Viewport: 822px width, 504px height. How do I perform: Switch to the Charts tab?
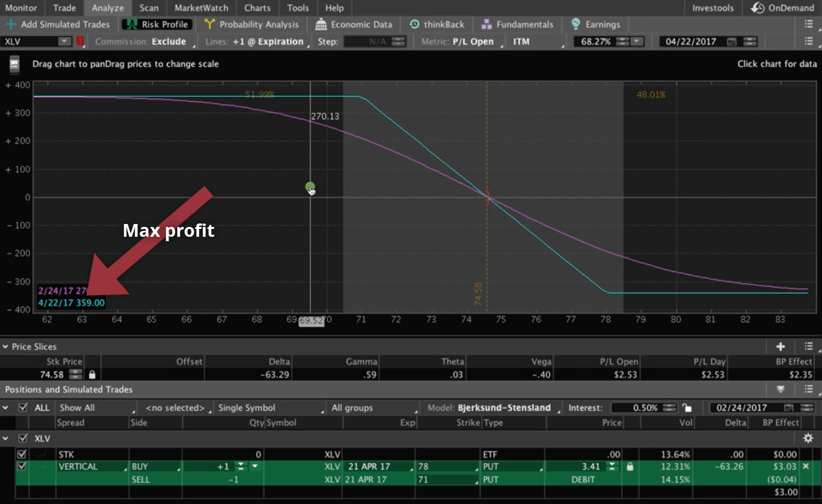pyautogui.click(x=257, y=8)
